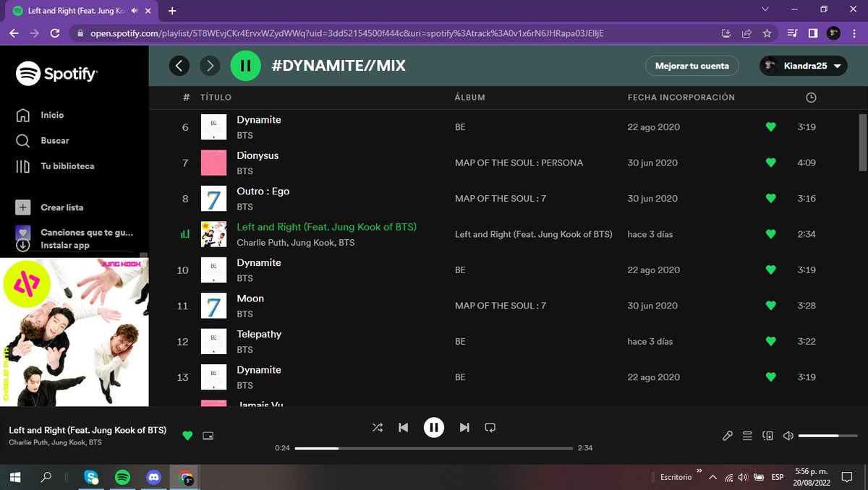Toggle repeat mode

click(x=490, y=427)
